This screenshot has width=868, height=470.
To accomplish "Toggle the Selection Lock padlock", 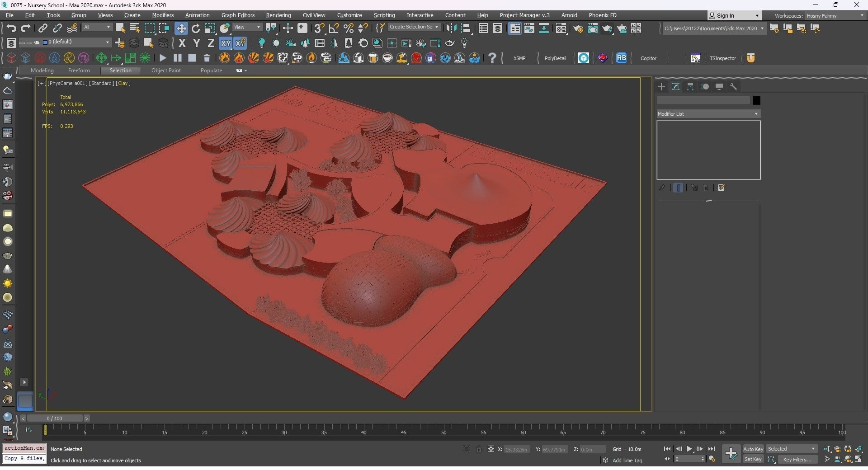I will (478, 449).
